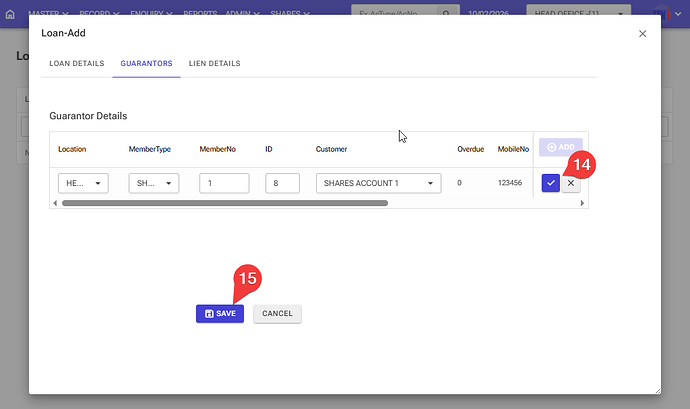Save the loan with SAVE button
This screenshot has height=409, width=690.
(220, 313)
